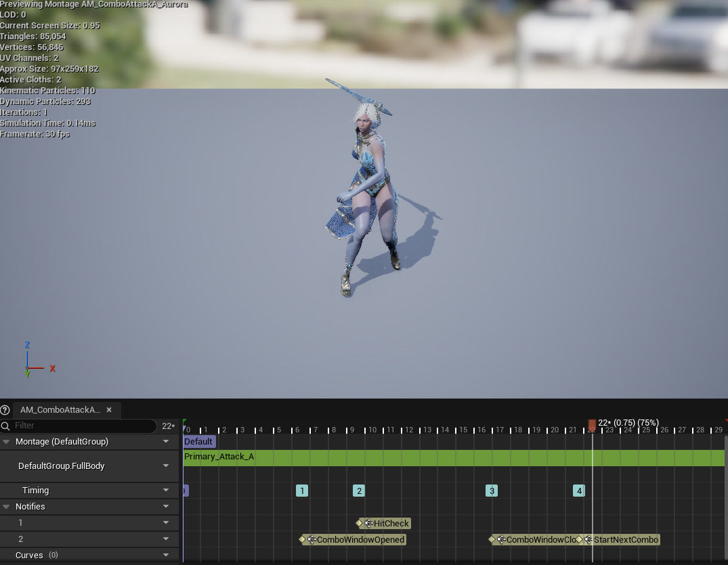Click the "Previewing Montage AM_ComboAttackA_Aurora" text
Viewport: 728px width, 565px height.
click(x=93, y=4)
